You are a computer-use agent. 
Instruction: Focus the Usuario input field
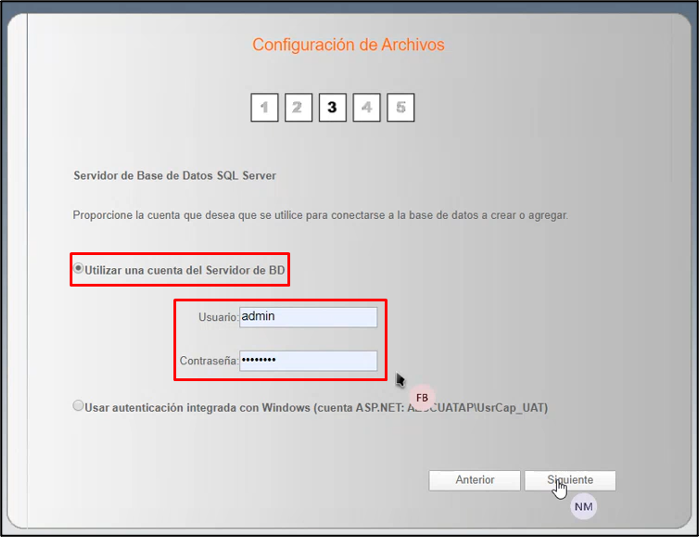pos(308,317)
